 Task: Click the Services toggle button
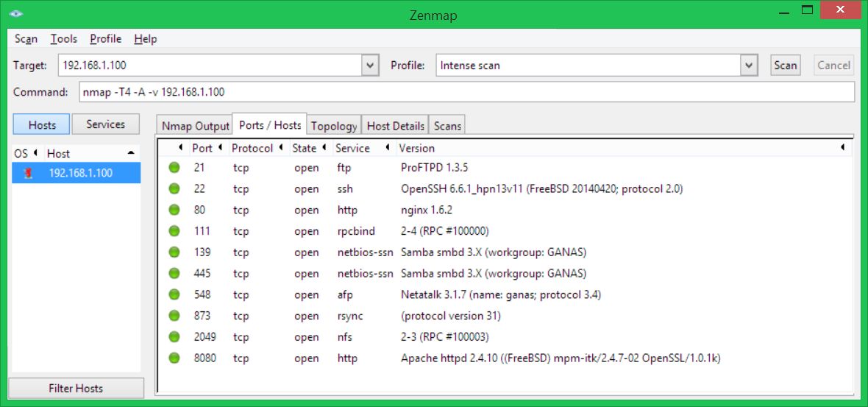coord(106,124)
